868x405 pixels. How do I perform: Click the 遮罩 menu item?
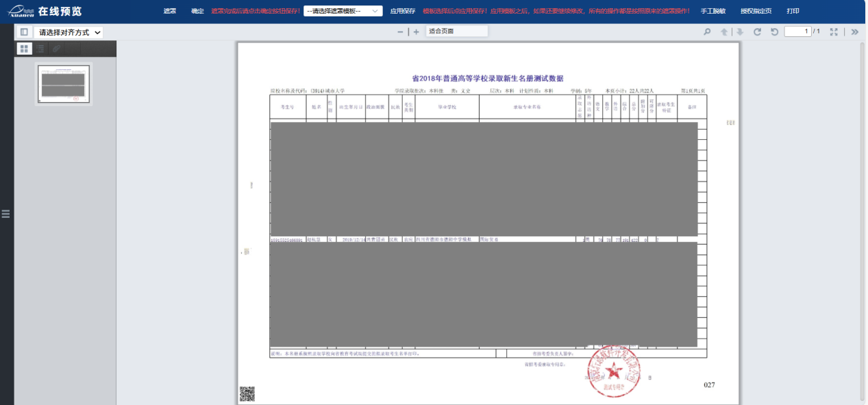[170, 12]
